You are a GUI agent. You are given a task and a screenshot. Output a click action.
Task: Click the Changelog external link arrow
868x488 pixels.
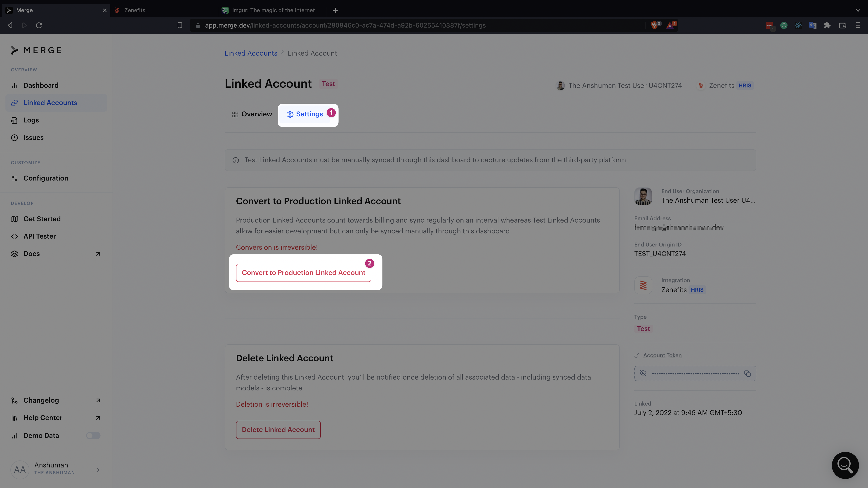coord(98,400)
